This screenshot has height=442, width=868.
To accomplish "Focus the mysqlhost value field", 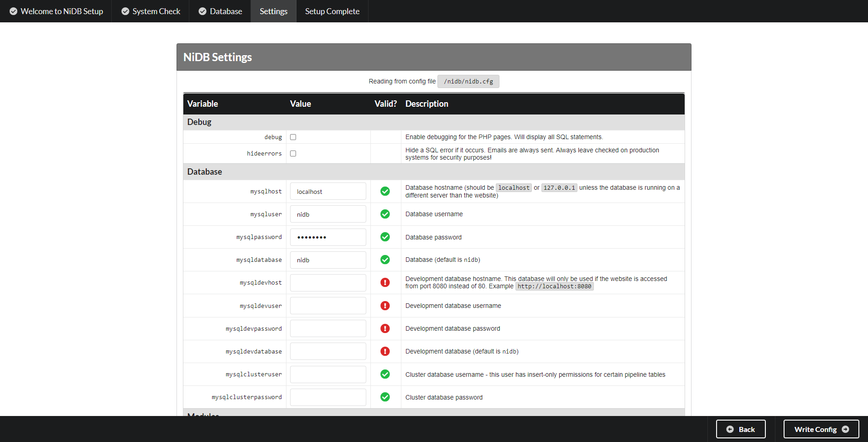I will coord(328,192).
